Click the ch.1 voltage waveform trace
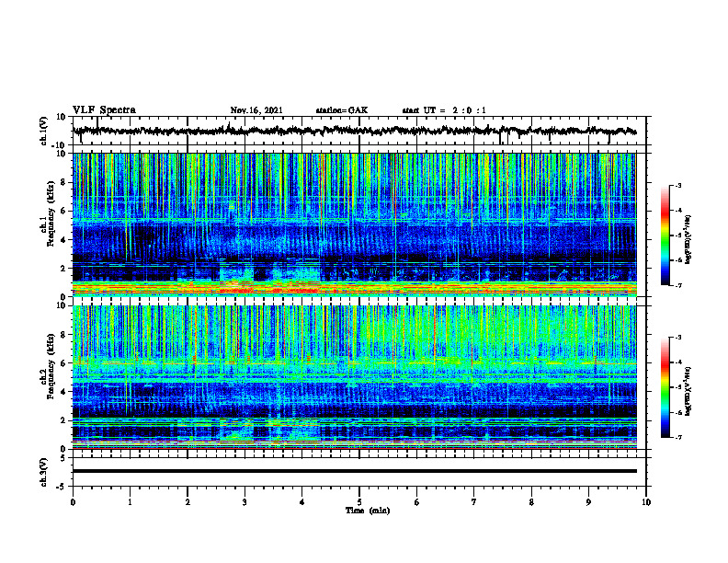Image resolution: width=728 pixels, height=563 pixels. click(355, 131)
